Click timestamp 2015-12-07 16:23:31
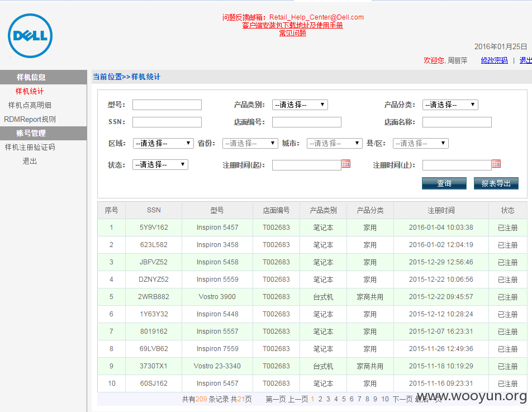This screenshot has height=412, width=532. pos(441,332)
